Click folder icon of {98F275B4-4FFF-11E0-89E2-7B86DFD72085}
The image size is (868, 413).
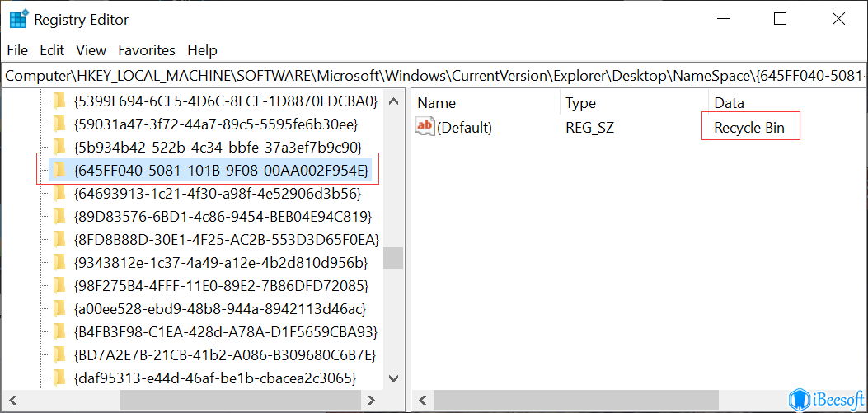pyautogui.click(x=59, y=286)
